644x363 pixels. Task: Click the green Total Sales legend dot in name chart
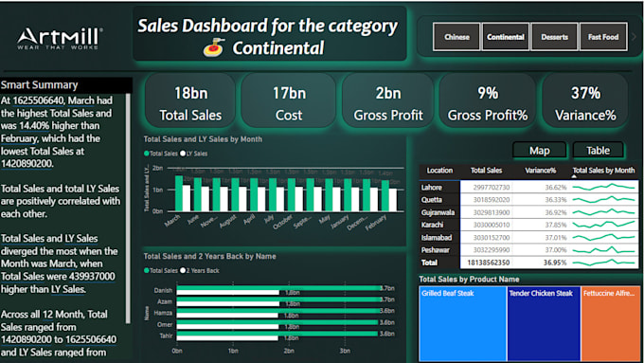(x=147, y=270)
